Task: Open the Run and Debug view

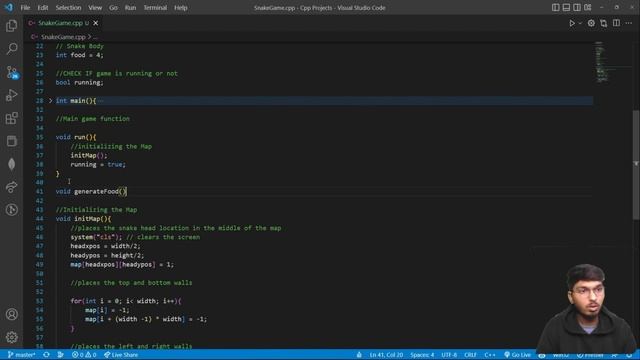Action: click(x=11, y=95)
